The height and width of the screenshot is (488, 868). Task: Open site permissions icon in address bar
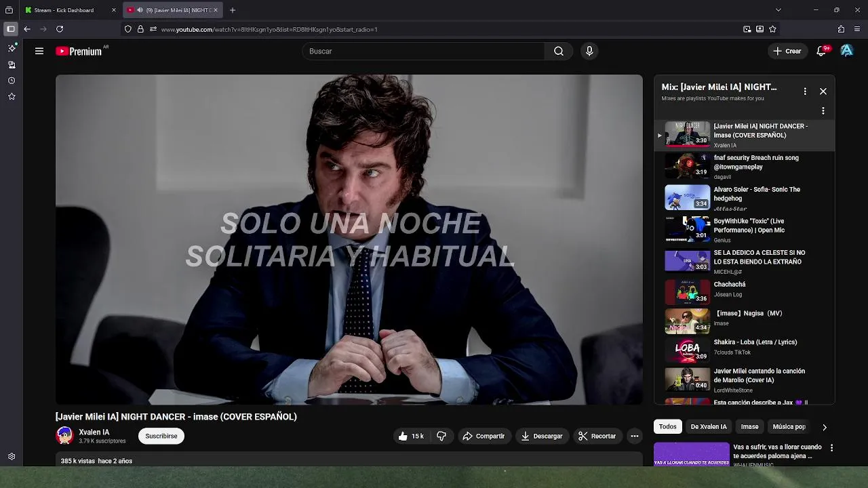(x=153, y=29)
